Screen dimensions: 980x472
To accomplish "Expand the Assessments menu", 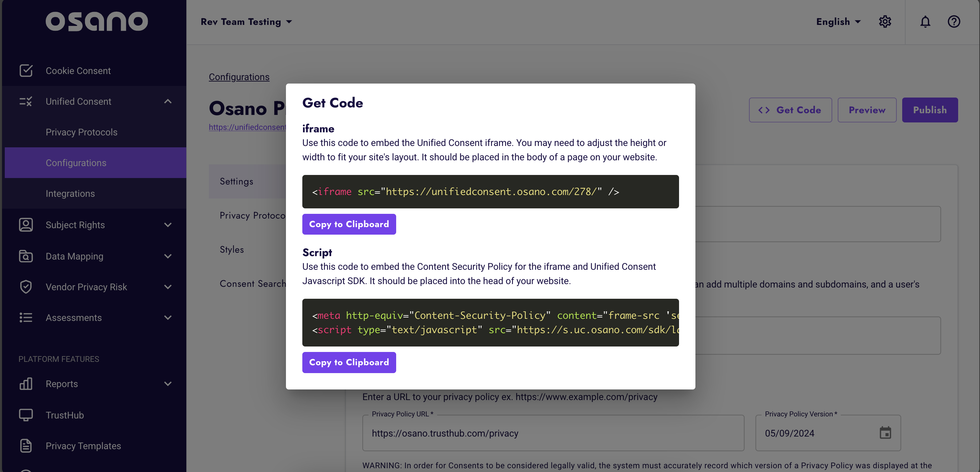I will click(168, 317).
